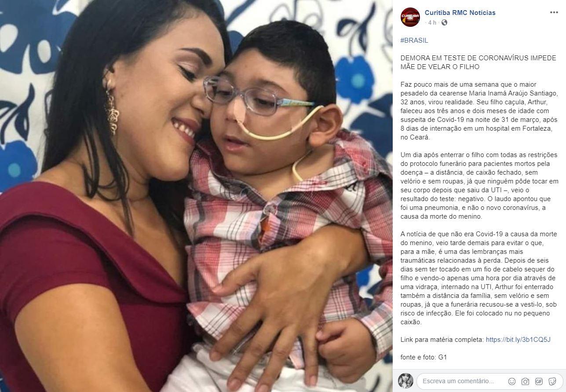This screenshot has height=392, width=566.
Task: Click the paragraph starting 'Um dia após'
Action: point(479,186)
